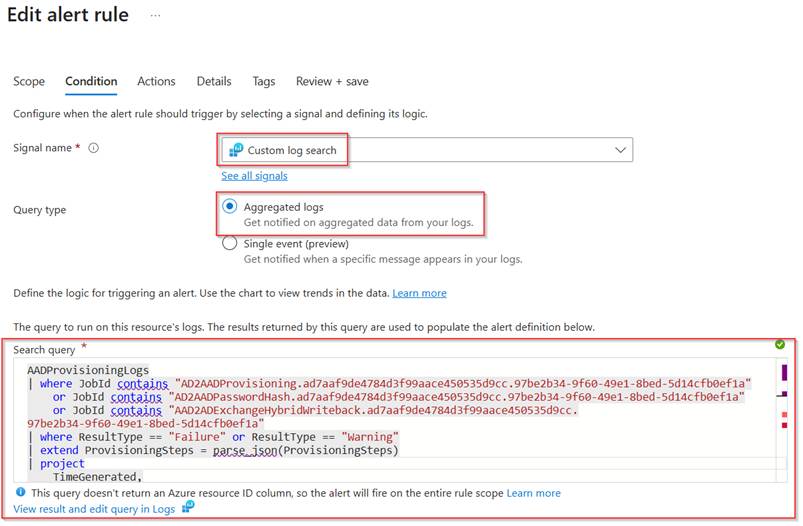Expand the Signal name dropdown chevron
This screenshot has height=526, width=803.
[x=620, y=150]
